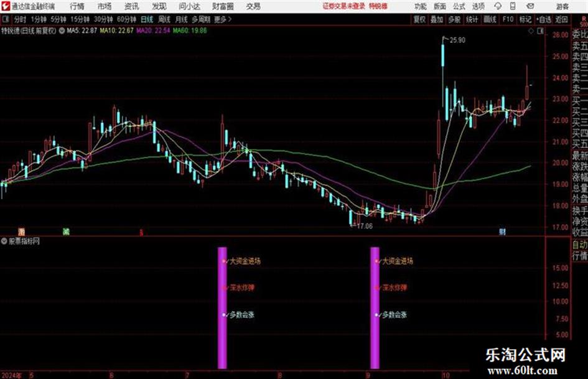Click the 叠加 overlay toolbar button
This screenshot has width=588, height=379.
coord(437,19)
